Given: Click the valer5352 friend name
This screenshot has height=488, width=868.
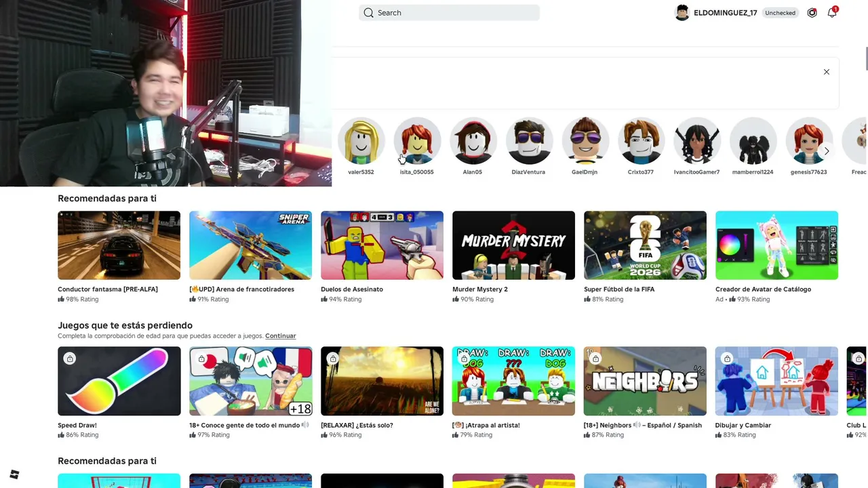Looking at the screenshot, I should coord(361,172).
